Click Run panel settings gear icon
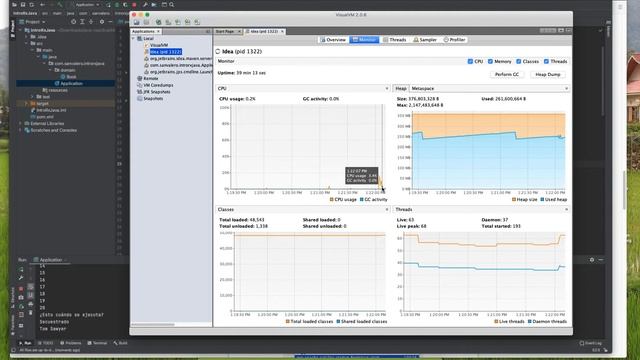This screenshot has width=640, height=360. pos(592,260)
